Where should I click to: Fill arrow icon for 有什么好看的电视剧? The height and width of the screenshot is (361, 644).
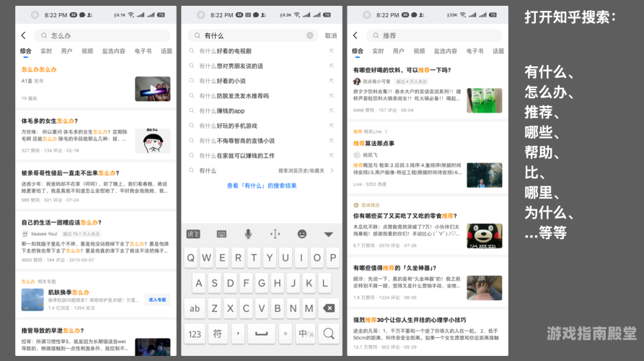(332, 51)
